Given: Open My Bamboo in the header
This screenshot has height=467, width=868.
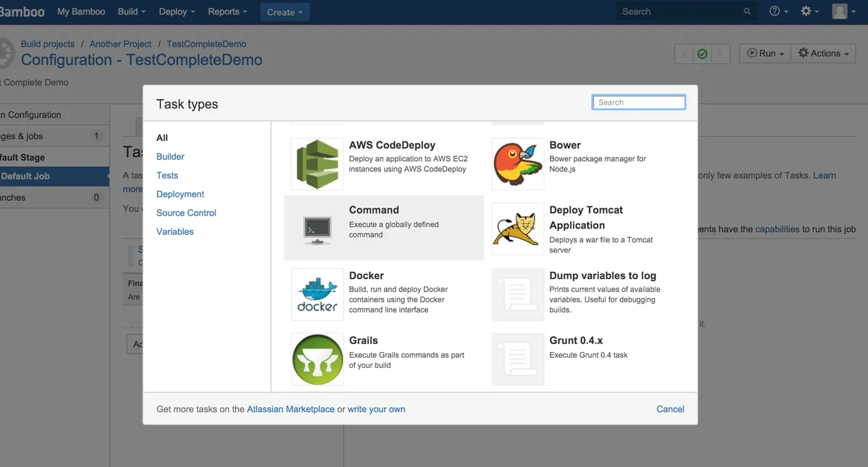Looking at the screenshot, I should coord(81,12).
